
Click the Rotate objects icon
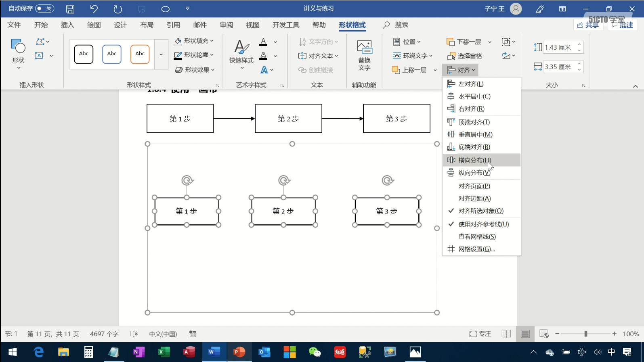[506, 55]
